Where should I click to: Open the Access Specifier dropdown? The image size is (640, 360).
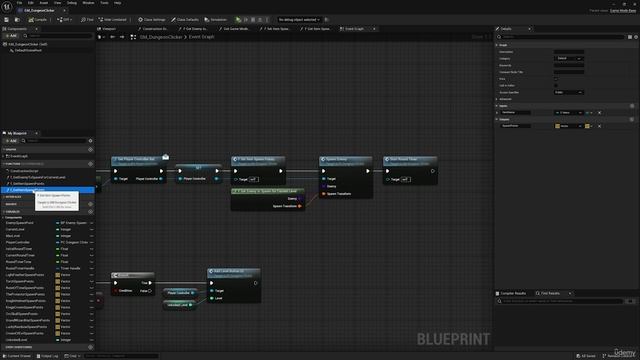569,93
